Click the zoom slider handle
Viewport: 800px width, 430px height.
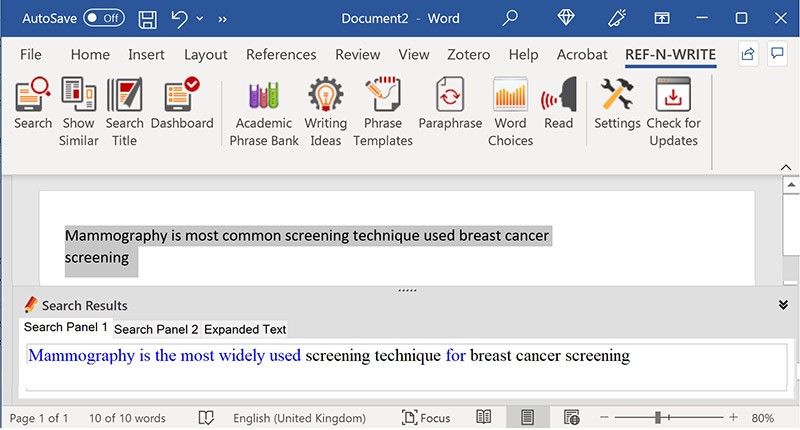[658, 418]
